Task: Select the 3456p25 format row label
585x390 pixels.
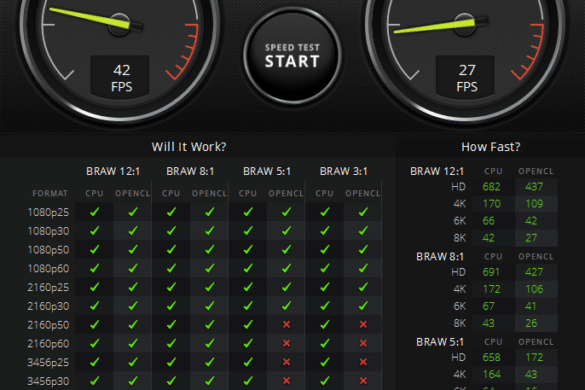Action: (x=48, y=362)
